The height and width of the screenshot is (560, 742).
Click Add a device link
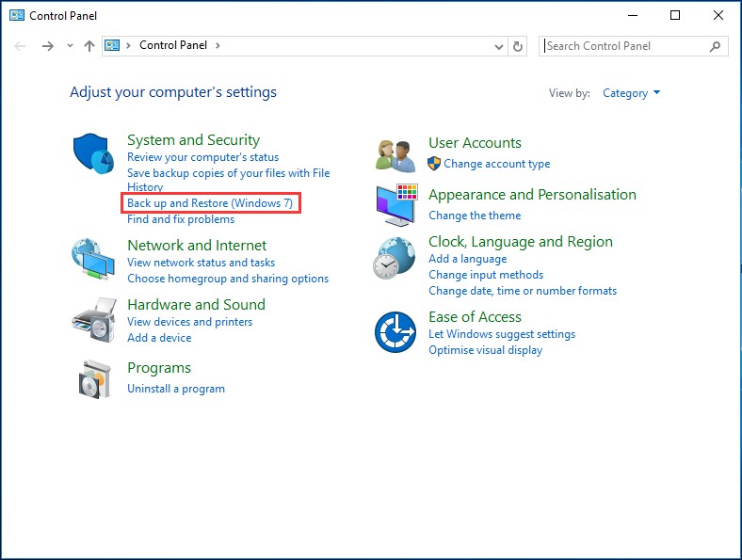pyautogui.click(x=159, y=338)
